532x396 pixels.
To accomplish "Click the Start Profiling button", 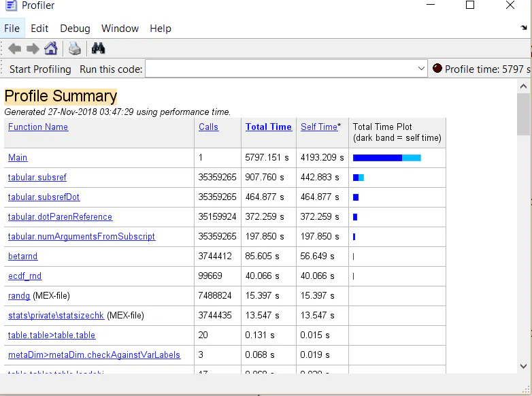I will coord(40,69).
